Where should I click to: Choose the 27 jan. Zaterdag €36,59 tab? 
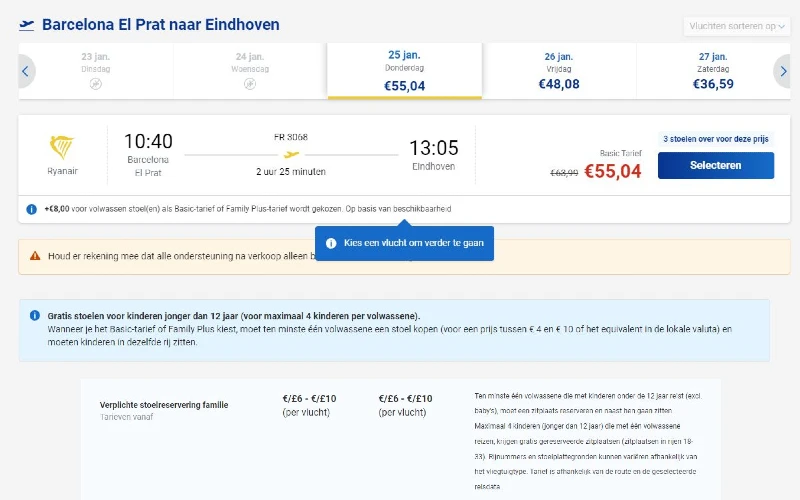click(713, 71)
